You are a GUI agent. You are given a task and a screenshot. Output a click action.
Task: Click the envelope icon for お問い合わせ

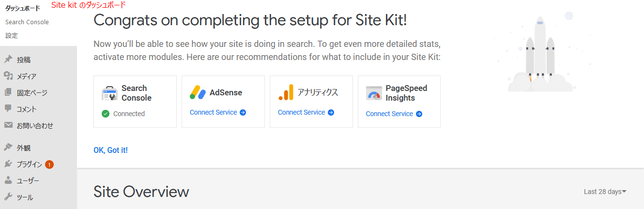coord(8,125)
